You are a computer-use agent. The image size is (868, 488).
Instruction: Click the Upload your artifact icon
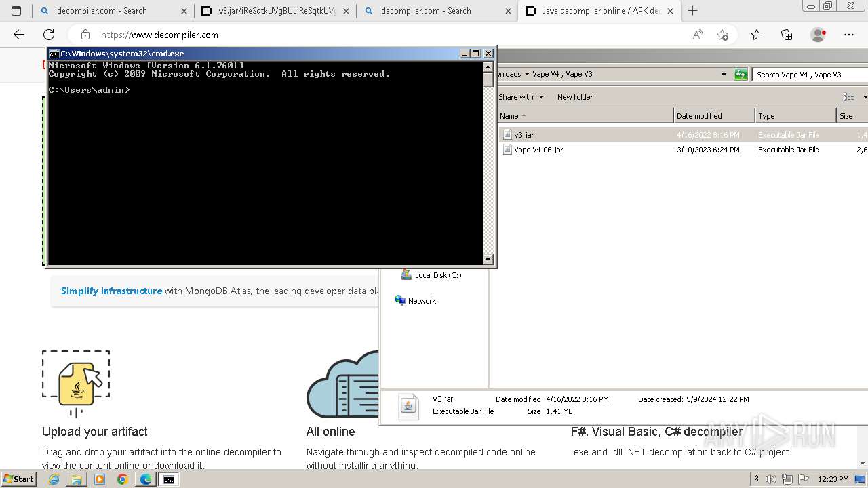(76, 383)
